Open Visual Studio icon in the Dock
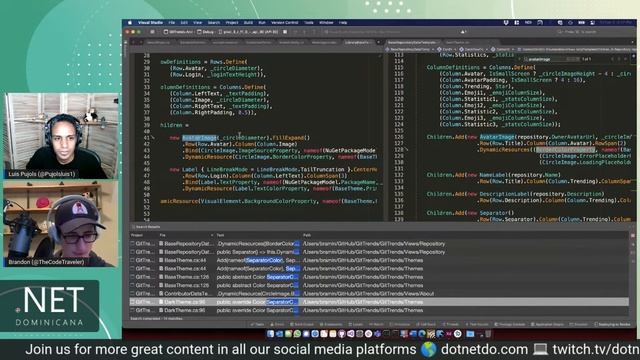640x360 pixels. coord(351,334)
